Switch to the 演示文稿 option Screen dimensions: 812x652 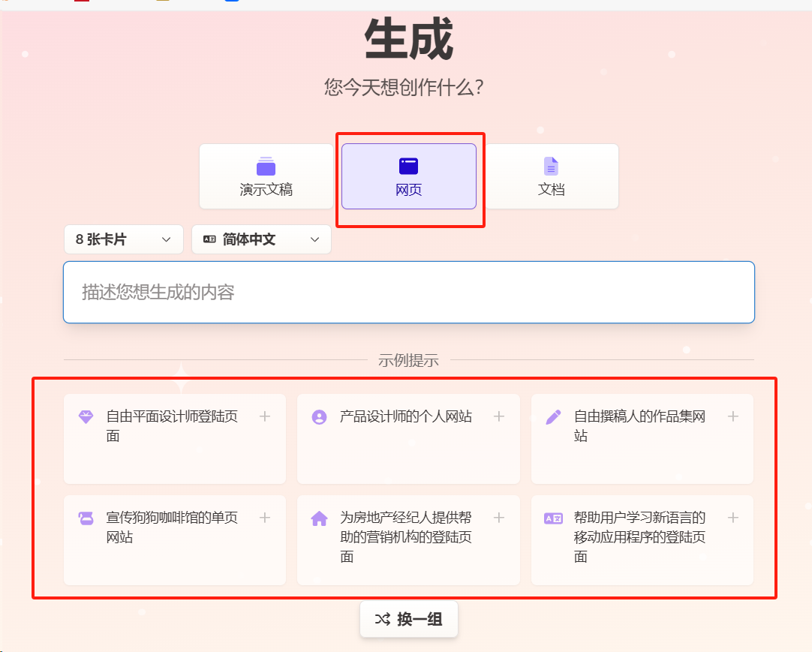click(265, 176)
